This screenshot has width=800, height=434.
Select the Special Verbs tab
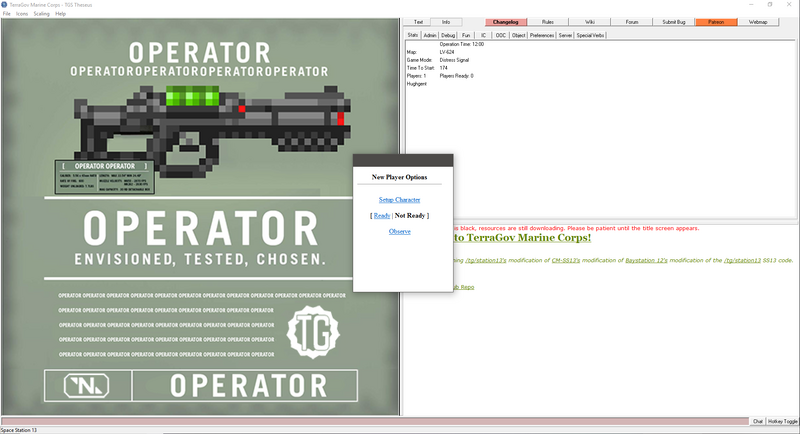(590, 35)
